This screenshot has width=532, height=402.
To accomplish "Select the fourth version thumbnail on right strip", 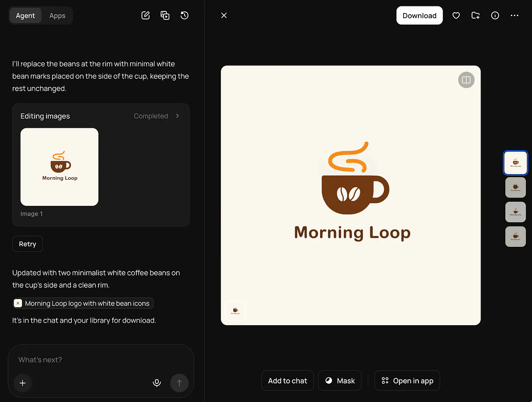I will 516,237.
